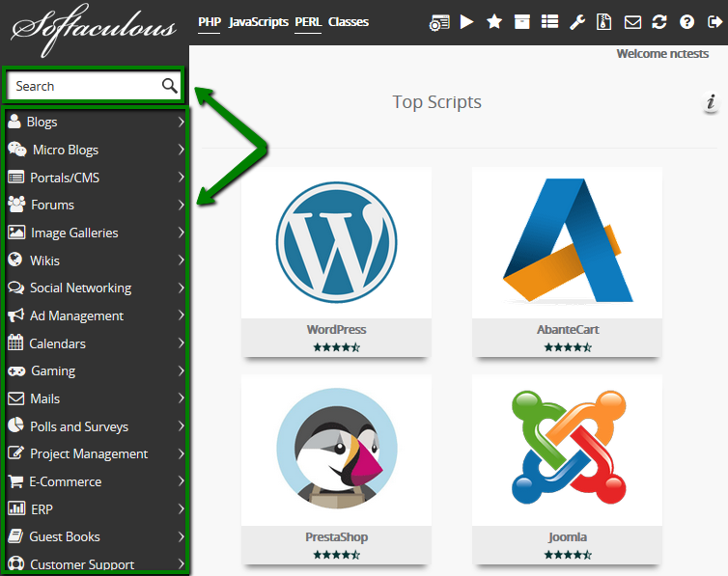Click the Project Management edit icon
Viewport: 728px width, 576px height.
[15, 453]
